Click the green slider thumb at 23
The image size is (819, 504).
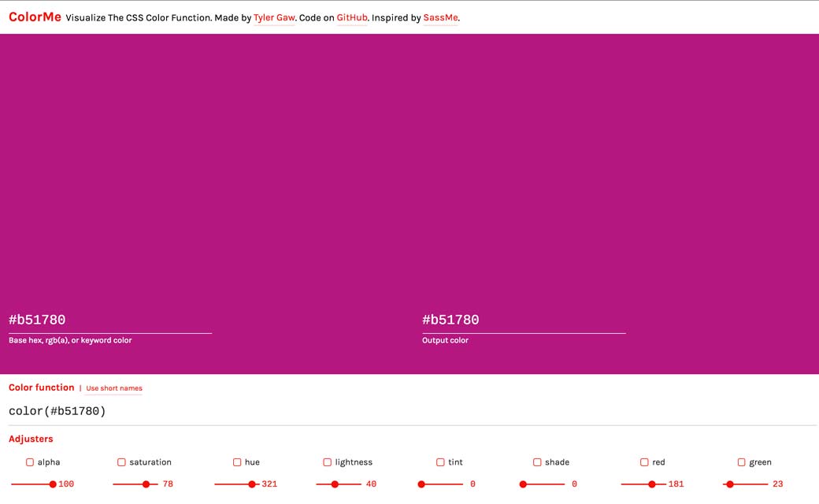[x=730, y=484]
